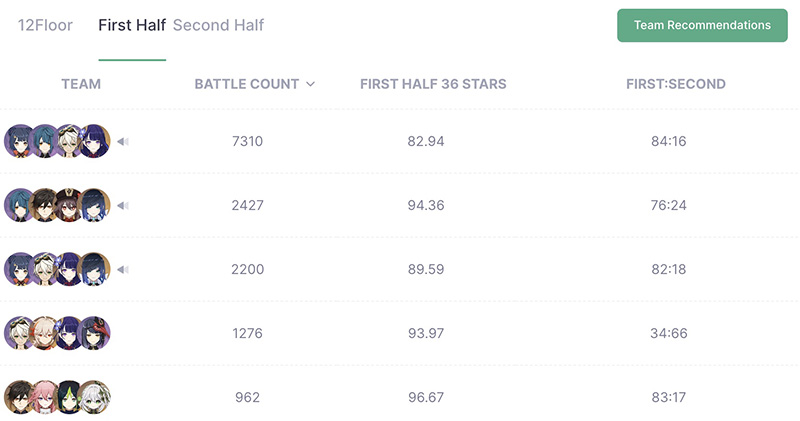Screen dimensions: 800x421
Task: Select first avatar in the 1276 battle row
Action: 20,333
